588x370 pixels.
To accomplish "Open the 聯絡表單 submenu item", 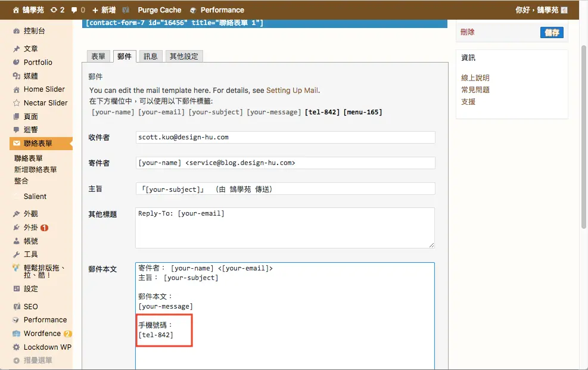I will 29,158.
